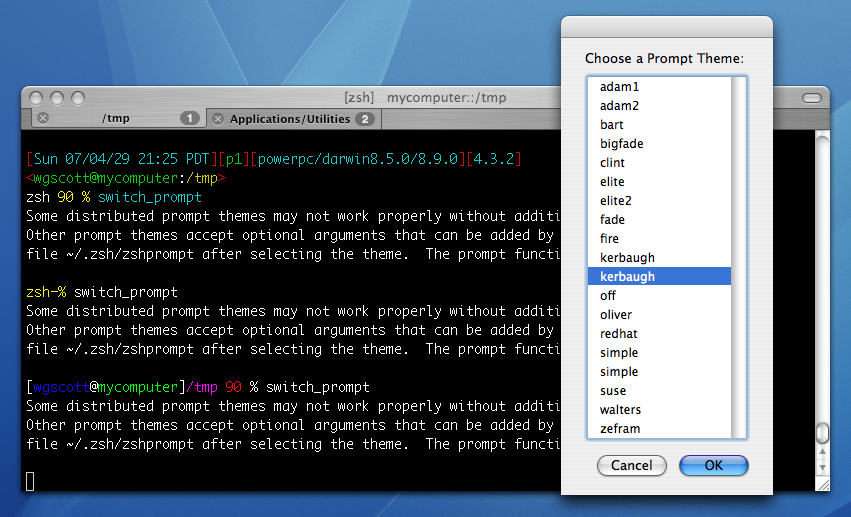Select the zefram prompt theme
The image size is (851, 517).
tap(659, 429)
